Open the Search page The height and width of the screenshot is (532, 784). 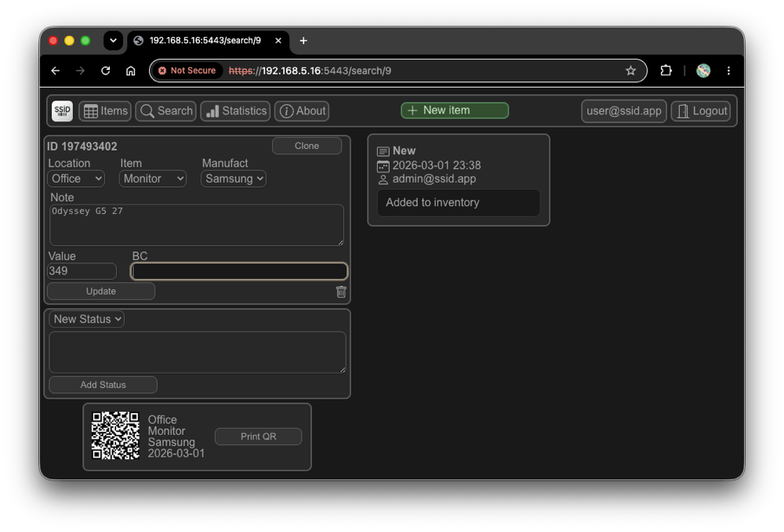tap(166, 111)
